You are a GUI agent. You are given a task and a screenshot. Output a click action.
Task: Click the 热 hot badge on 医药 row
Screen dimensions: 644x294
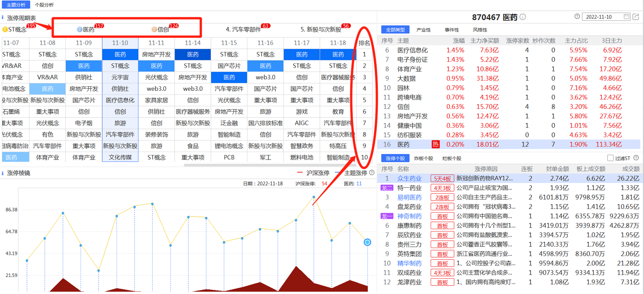coord(436,144)
